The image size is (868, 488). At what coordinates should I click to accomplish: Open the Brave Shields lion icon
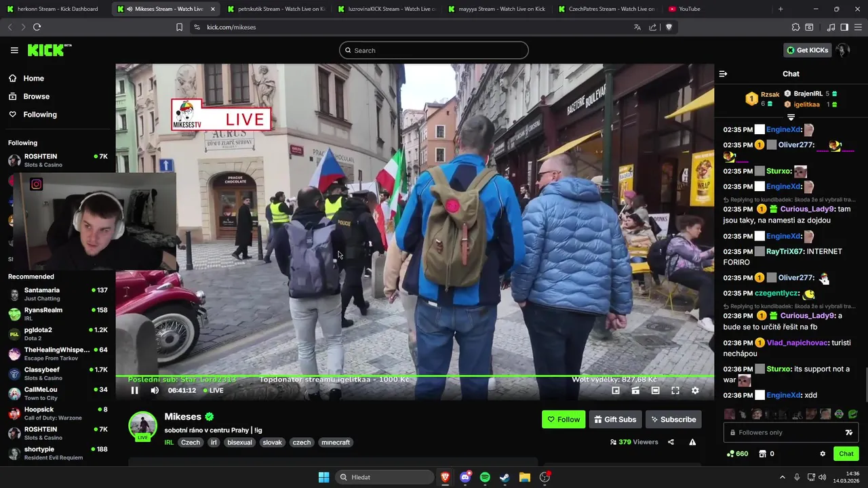point(669,27)
